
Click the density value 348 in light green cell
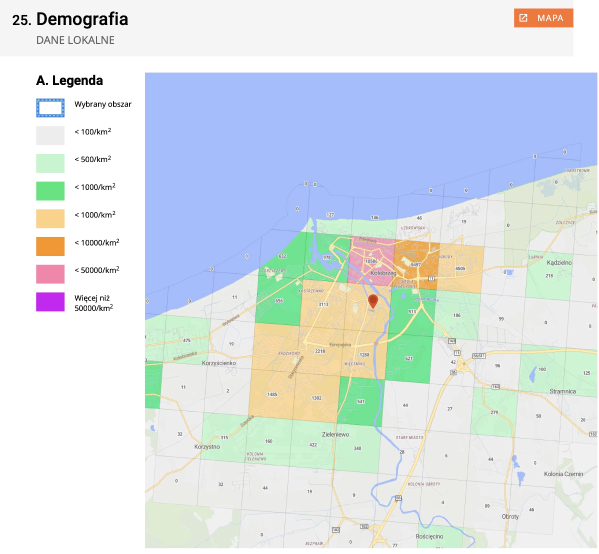click(358, 448)
